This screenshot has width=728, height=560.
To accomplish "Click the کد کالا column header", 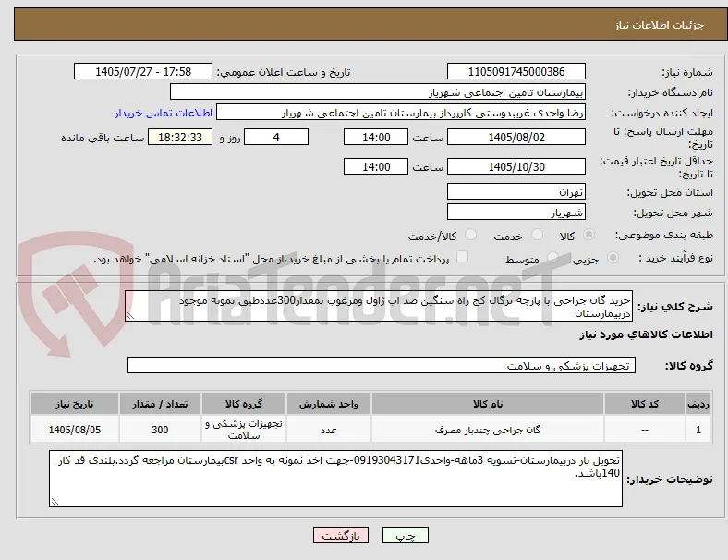I will point(645,404).
